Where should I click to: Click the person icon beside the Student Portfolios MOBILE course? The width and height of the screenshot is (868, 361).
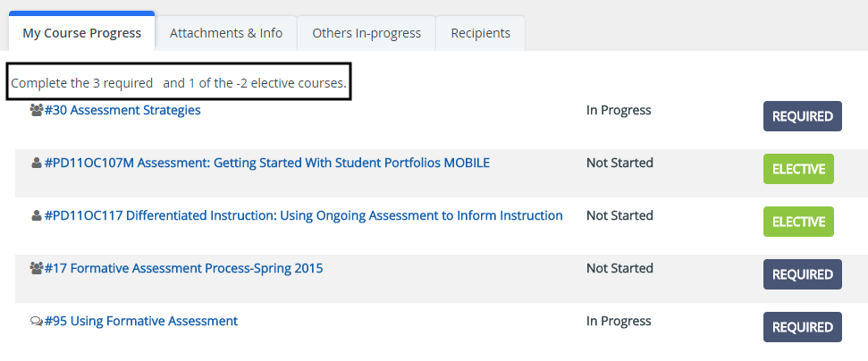[37, 164]
